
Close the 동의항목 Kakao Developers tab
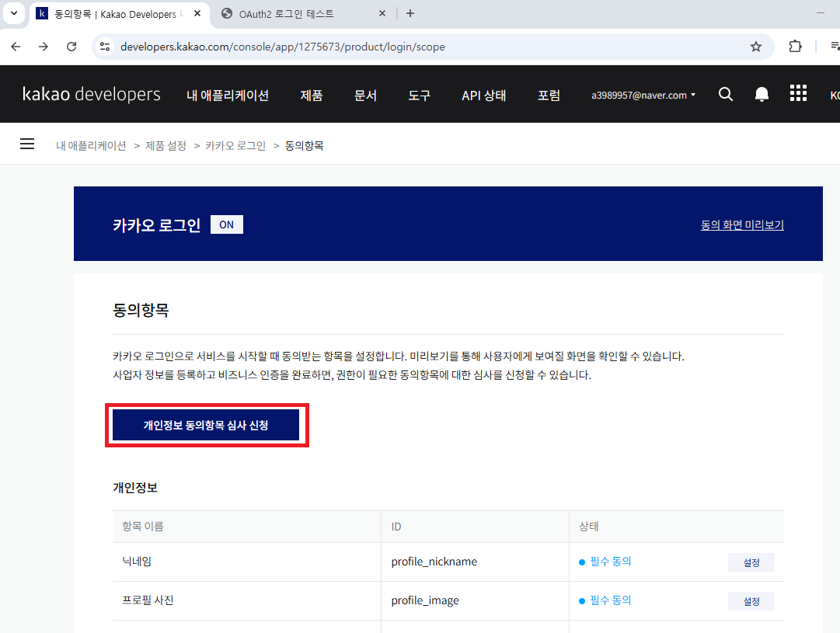[x=197, y=13]
